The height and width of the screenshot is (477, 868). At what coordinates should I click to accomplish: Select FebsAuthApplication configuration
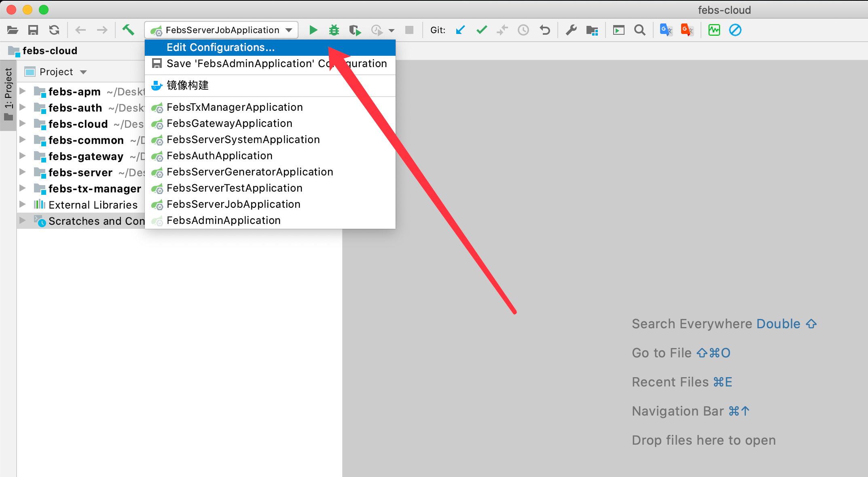(270, 156)
